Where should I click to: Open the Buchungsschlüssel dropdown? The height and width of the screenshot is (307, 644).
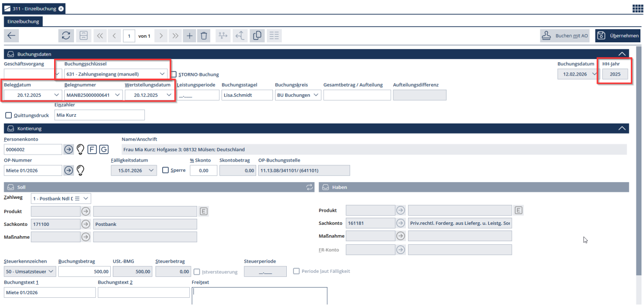click(x=162, y=74)
